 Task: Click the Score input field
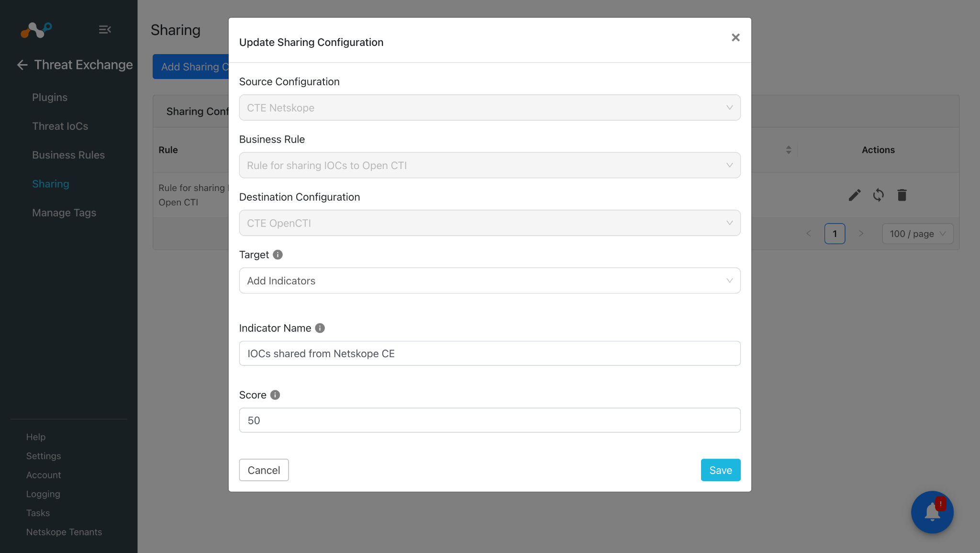click(x=490, y=420)
